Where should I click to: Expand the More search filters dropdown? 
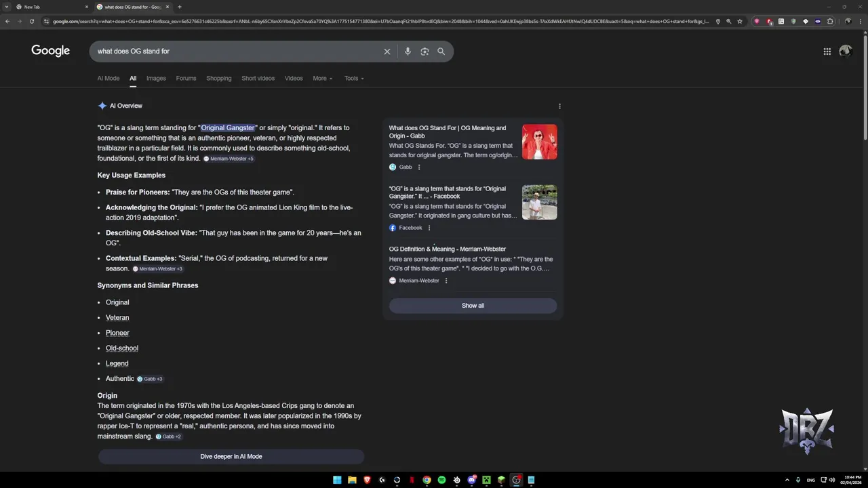[323, 78]
